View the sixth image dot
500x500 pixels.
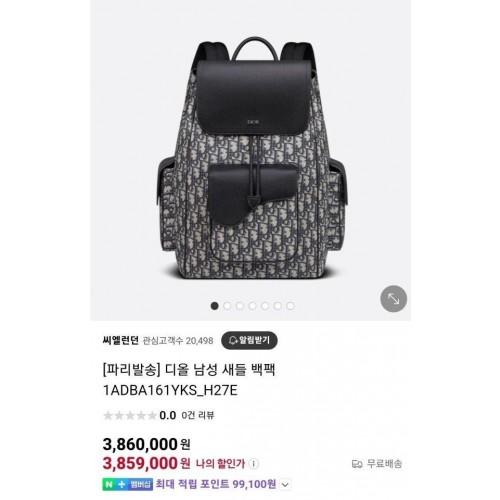(278, 306)
